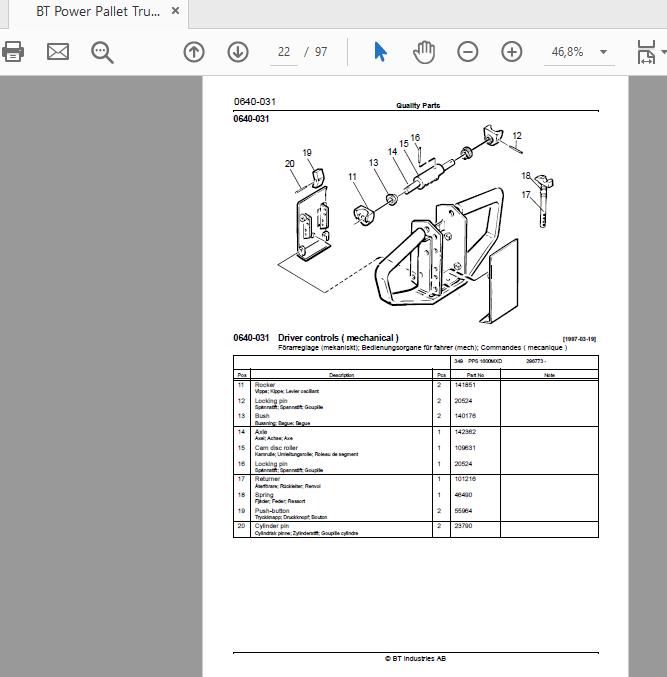This screenshot has width=667, height=677.
Task: Click the Driver controls ( mechanical ) heading
Action: point(338,338)
